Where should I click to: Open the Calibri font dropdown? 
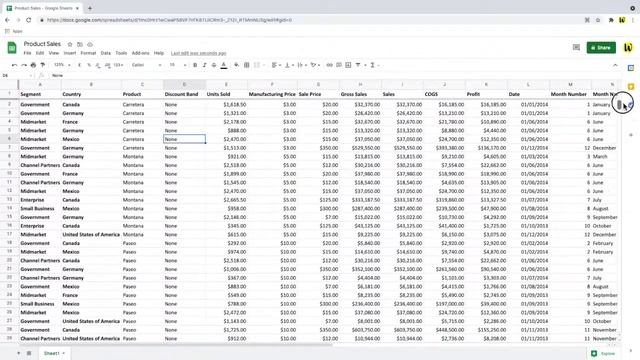(x=147, y=65)
